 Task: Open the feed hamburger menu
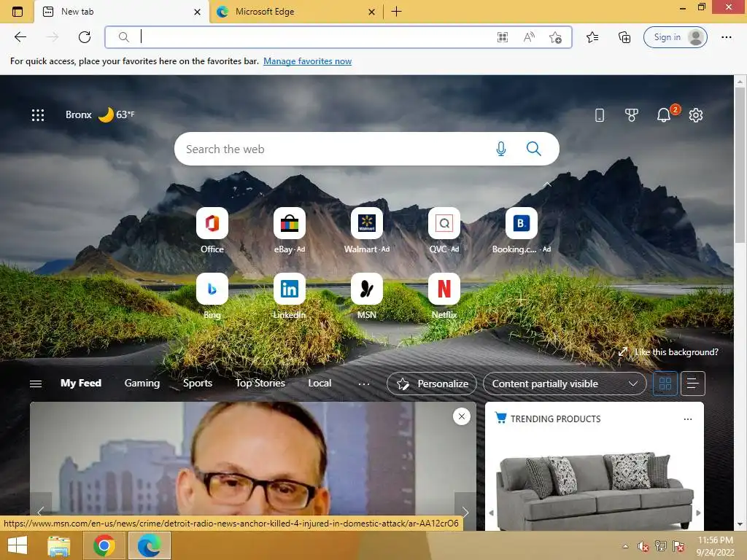[36, 384]
